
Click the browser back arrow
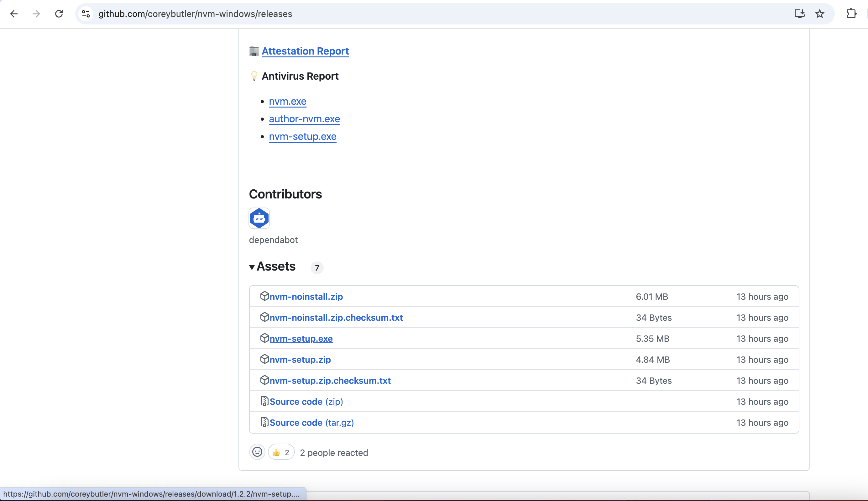click(x=14, y=14)
